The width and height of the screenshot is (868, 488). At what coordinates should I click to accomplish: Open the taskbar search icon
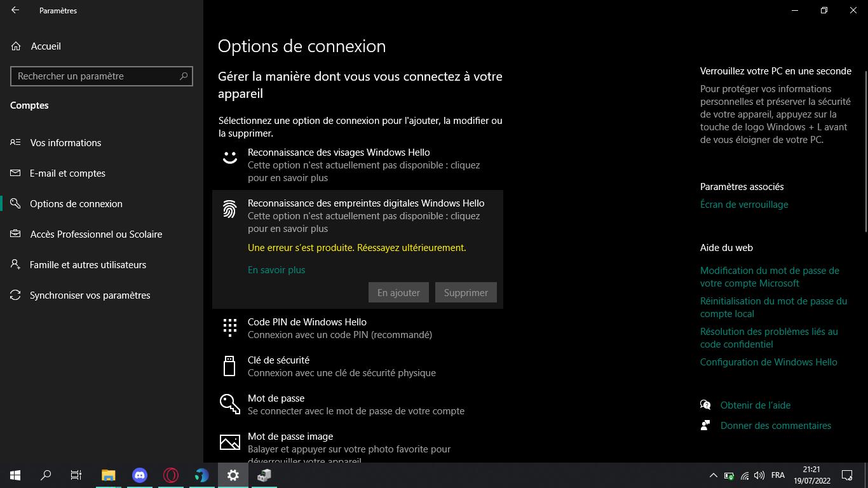[x=46, y=475]
